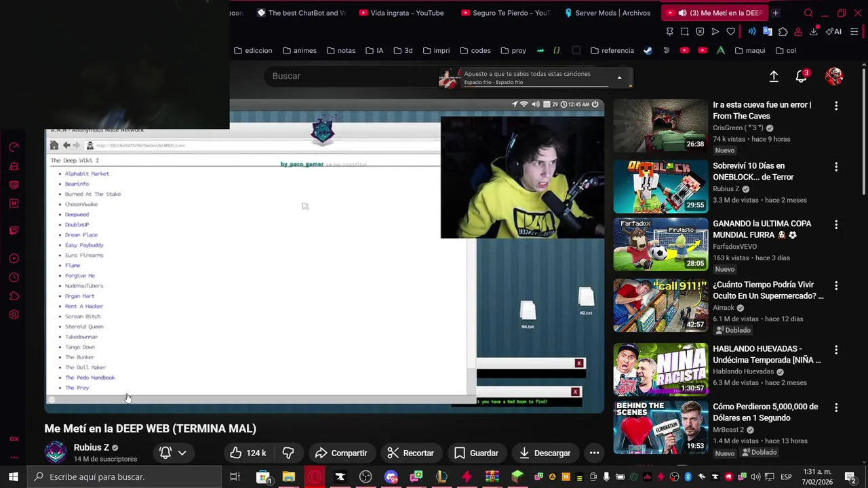Open more actions for GANANDO la ULTIMA COPA
Viewport: 868px width, 488px height.
[836, 224]
